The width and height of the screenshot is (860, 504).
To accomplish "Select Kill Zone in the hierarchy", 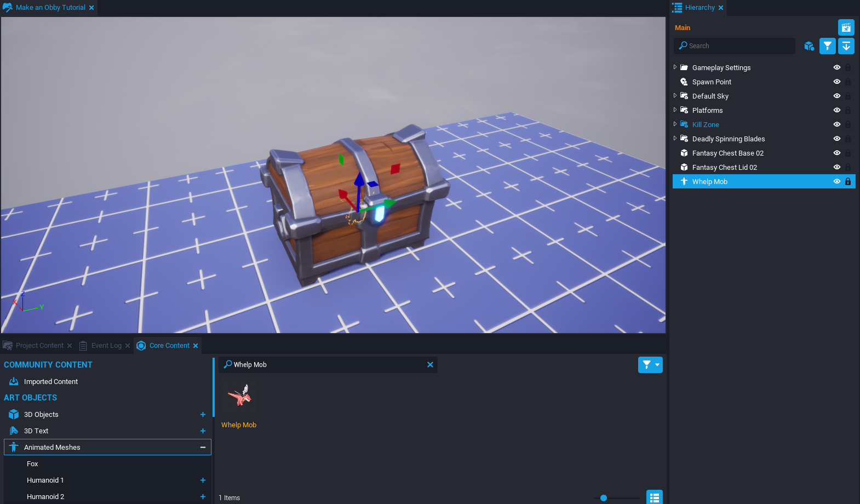I will click(706, 125).
